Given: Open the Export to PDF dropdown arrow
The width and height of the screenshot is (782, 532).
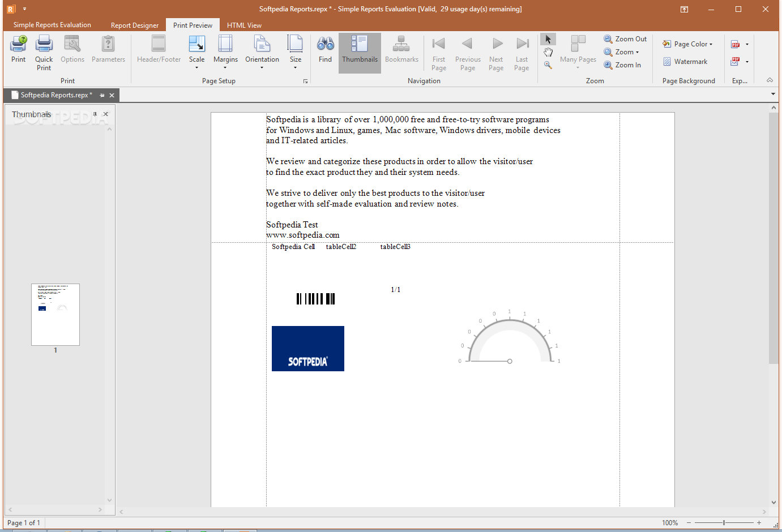Looking at the screenshot, I should click(747, 44).
